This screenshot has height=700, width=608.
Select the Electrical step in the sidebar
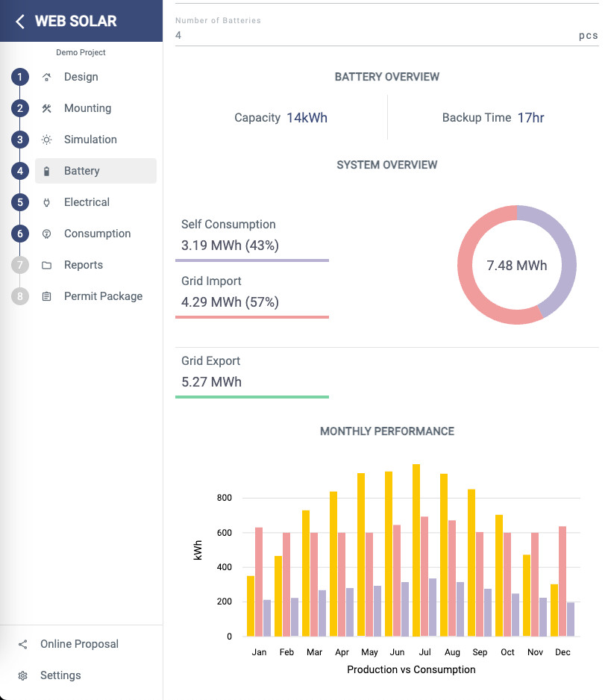click(x=87, y=202)
